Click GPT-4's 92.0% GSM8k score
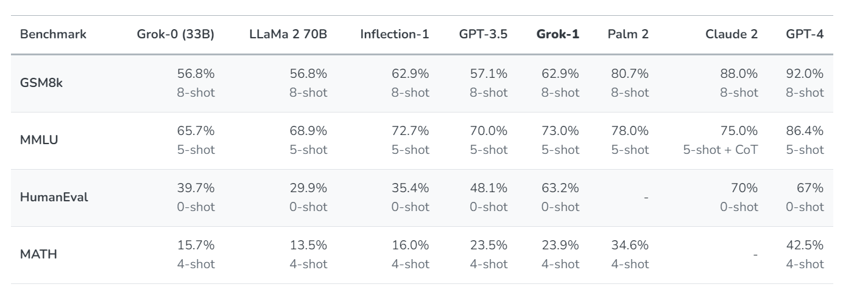868x298 pixels. (805, 74)
